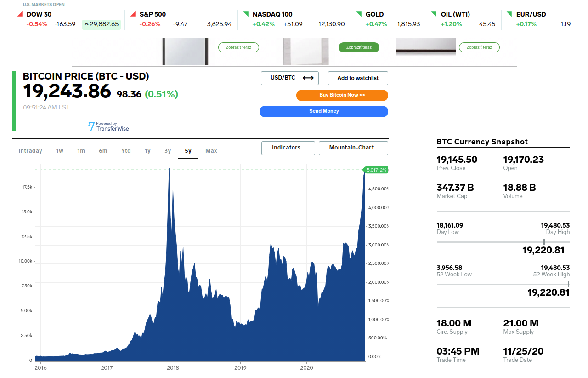The width and height of the screenshot is (588, 378).
Task: Click the red down triangle beside DOW 30
Action: pos(20,14)
